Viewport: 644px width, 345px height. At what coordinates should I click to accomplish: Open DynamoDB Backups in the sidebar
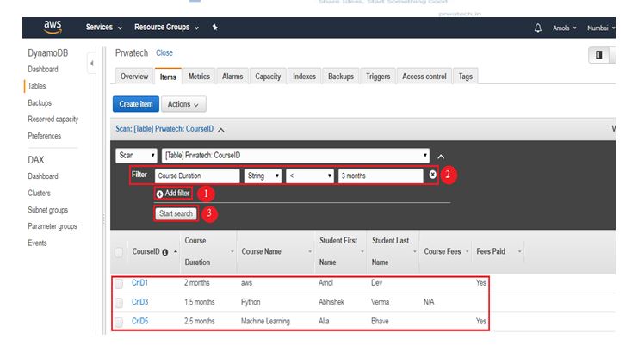[40, 103]
